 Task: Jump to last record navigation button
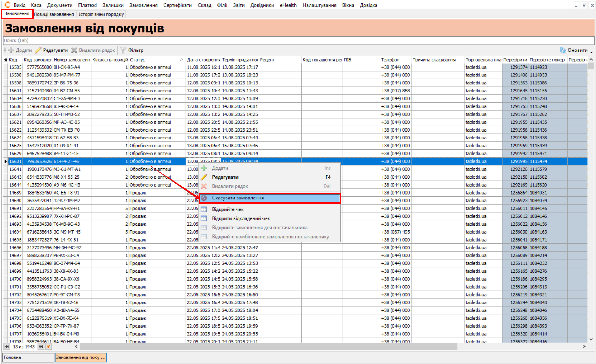[x=41, y=347]
